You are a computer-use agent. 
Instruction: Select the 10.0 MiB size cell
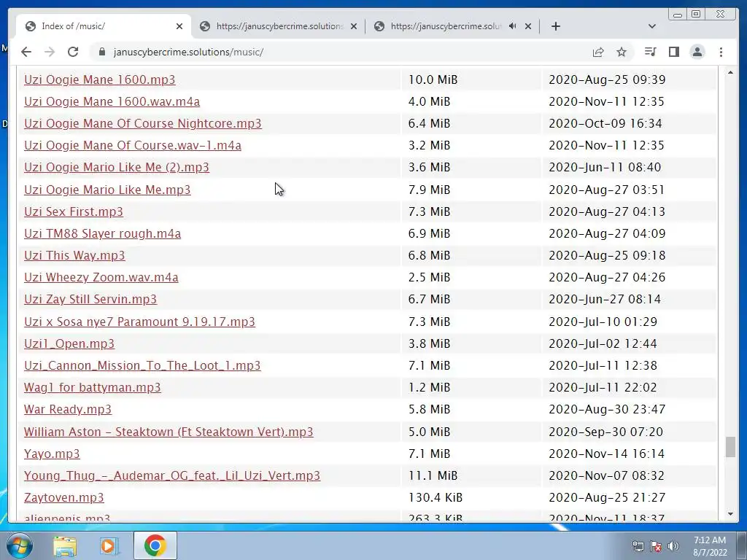[433, 79]
